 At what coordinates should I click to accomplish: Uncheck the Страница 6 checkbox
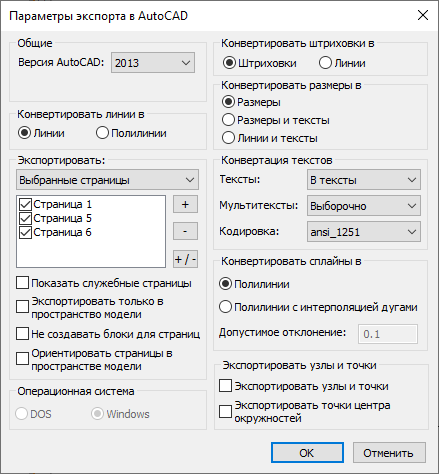point(25,233)
